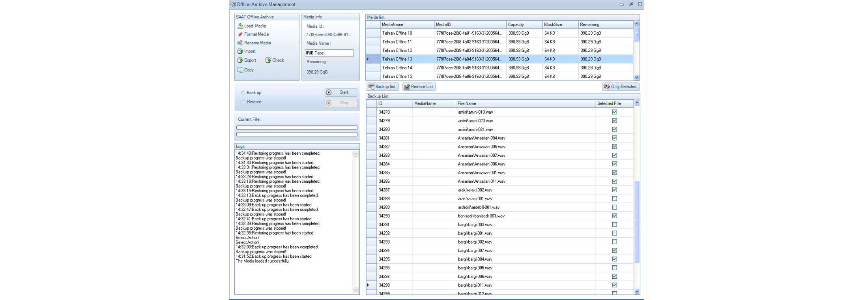This screenshot has width=868, height=300.
Task: Open the Backup list view
Action: [x=382, y=87]
